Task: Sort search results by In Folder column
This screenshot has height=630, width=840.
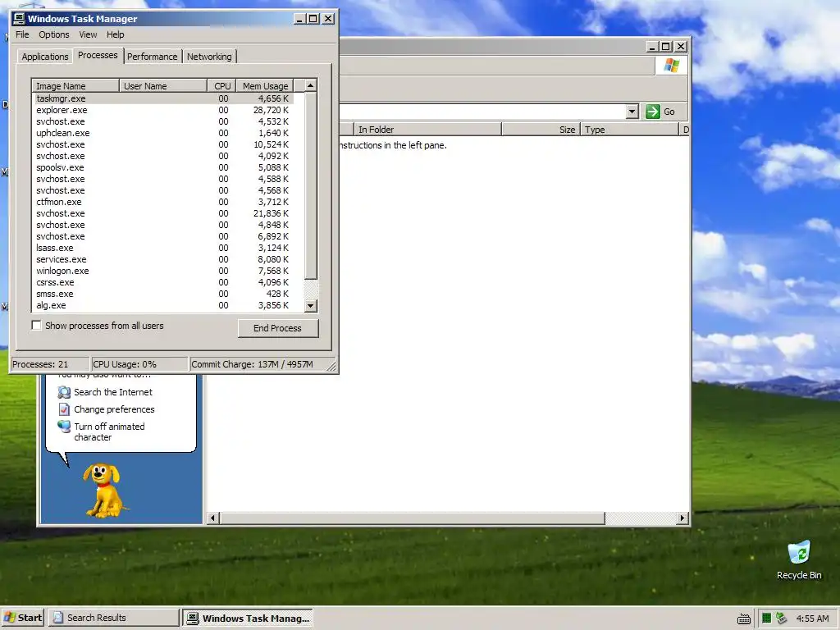Action: coord(427,130)
